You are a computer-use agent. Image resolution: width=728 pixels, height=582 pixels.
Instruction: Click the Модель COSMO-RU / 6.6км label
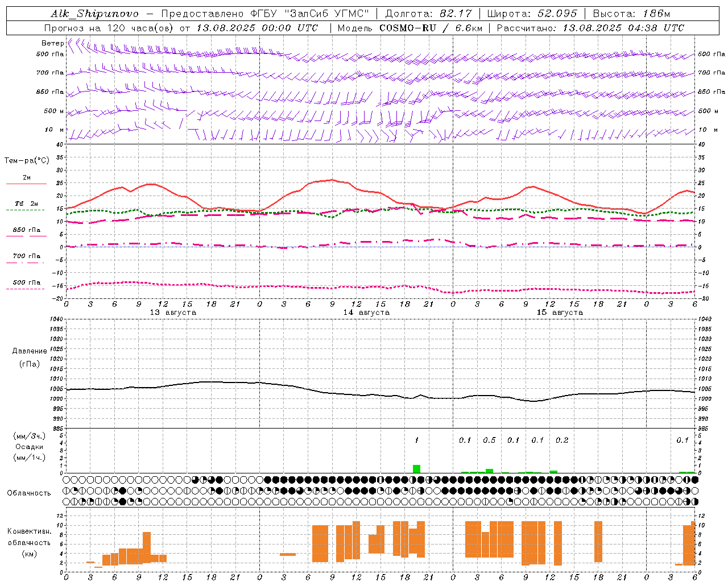409,28
